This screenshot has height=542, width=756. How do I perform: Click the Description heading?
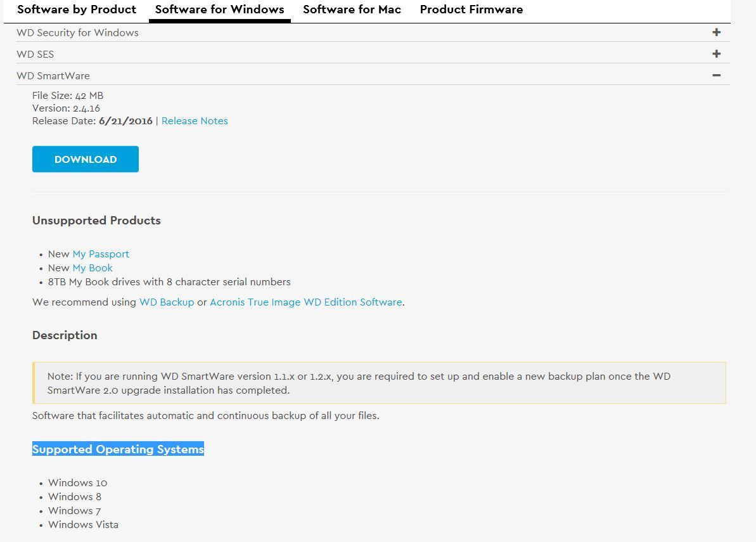click(65, 335)
